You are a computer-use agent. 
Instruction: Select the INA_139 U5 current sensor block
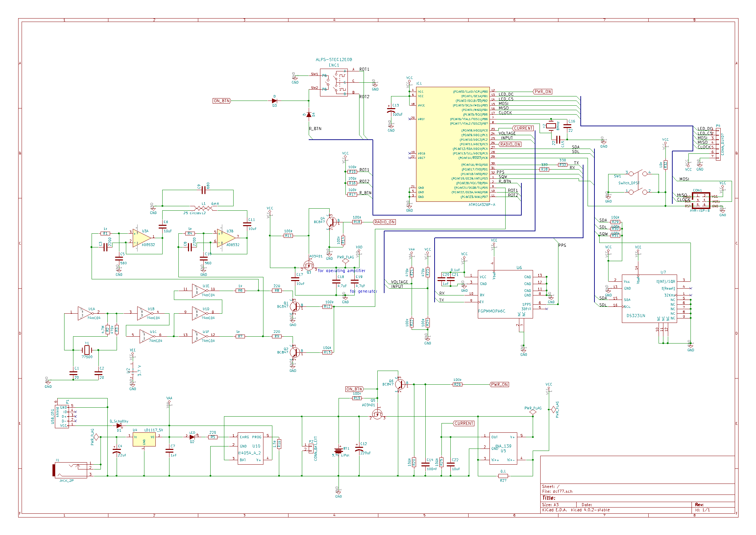[x=503, y=448]
